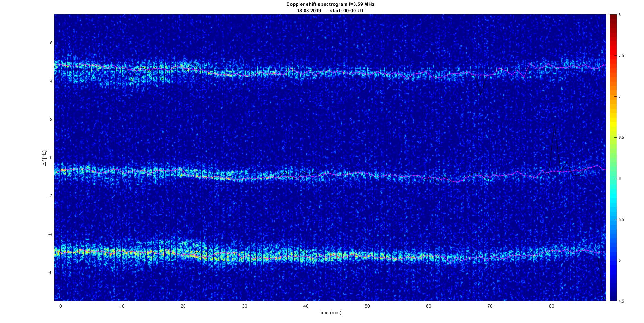
Task: Click the colorbar tick label 5.5
Action: point(621,220)
